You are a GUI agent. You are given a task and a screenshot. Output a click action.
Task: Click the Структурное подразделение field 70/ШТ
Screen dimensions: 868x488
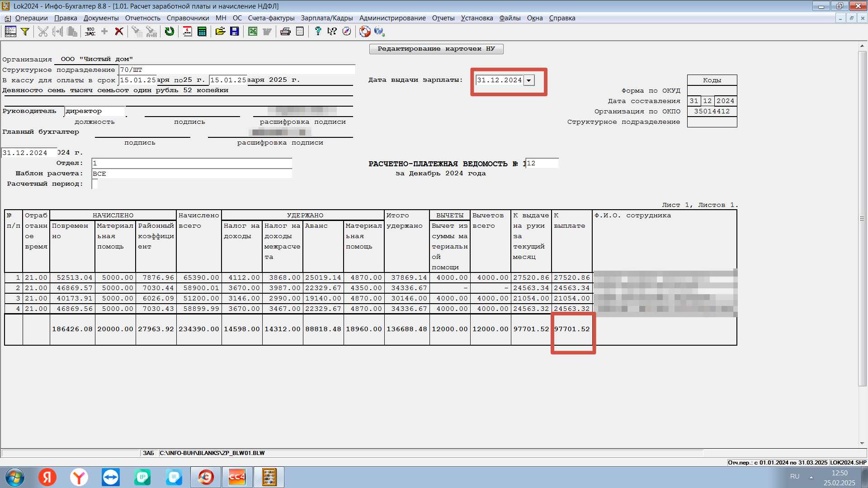click(237, 70)
